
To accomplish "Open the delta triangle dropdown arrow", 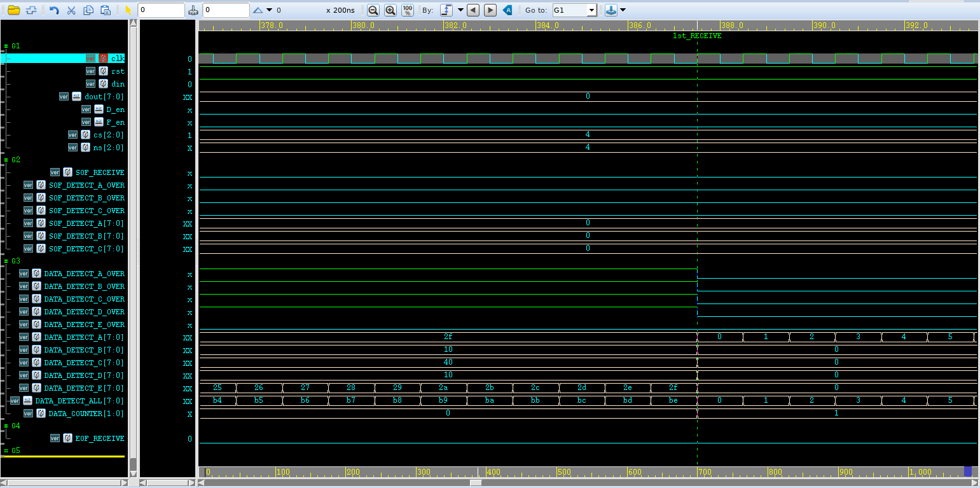I will click(270, 10).
